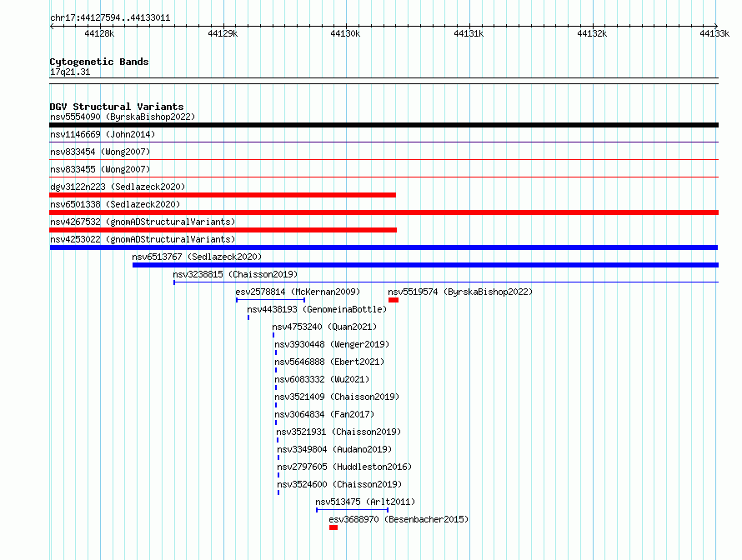Click the 44132k ruler tick label
This screenshot has width=742, height=560.
tap(592, 33)
